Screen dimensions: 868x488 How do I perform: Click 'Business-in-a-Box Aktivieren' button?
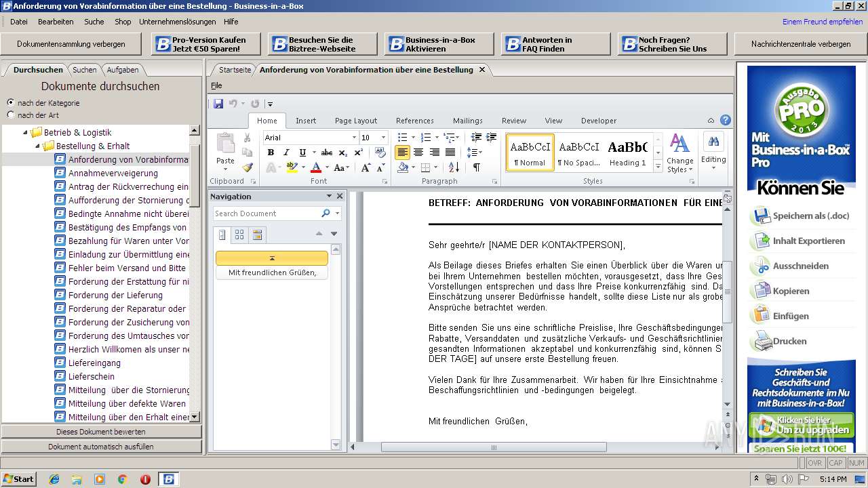(439, 44)
